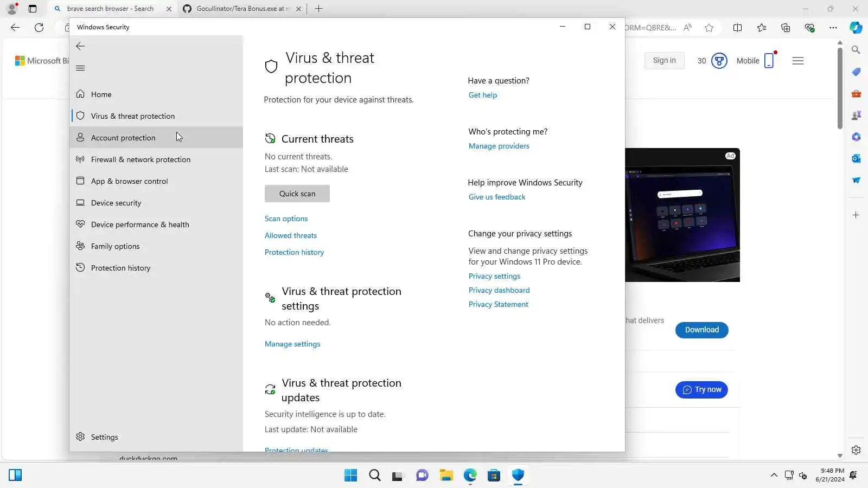Screen dimensions: 868x488
Task: Click the back arrow in Windows Security
Action: (80, 46)
